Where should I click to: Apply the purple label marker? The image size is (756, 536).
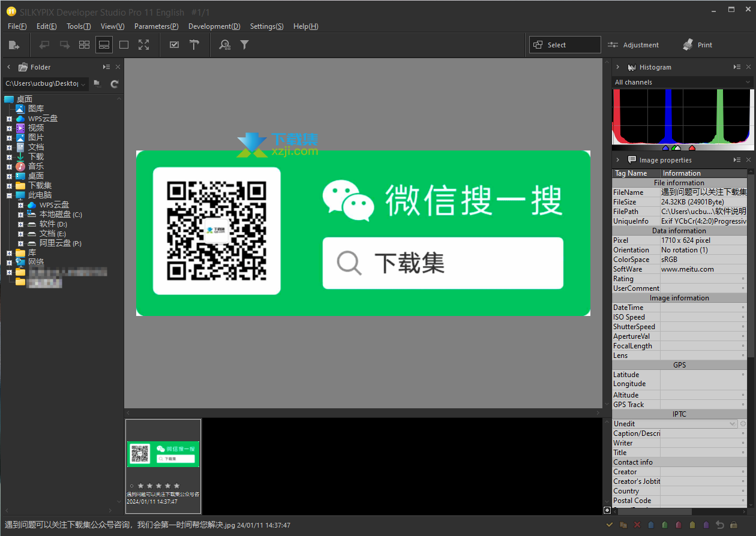pos(706,525)
